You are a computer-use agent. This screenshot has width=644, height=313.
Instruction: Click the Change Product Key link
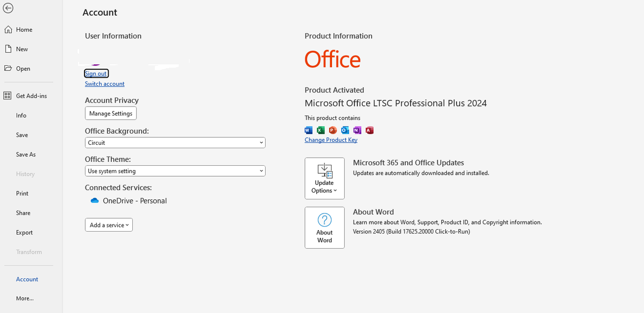331,140
